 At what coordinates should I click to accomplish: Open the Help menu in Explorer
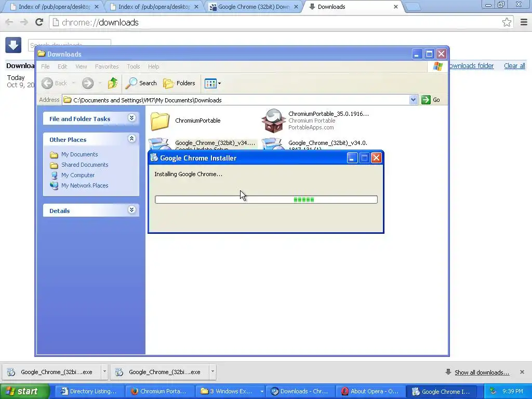point(153,66)
